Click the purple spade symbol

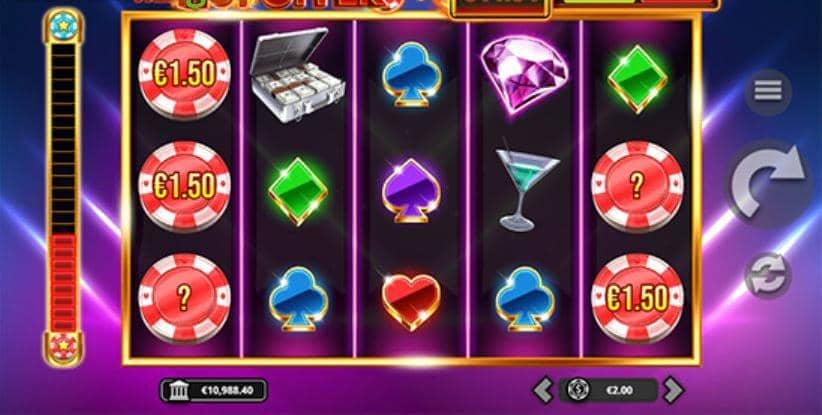click(x=411, y=191)
